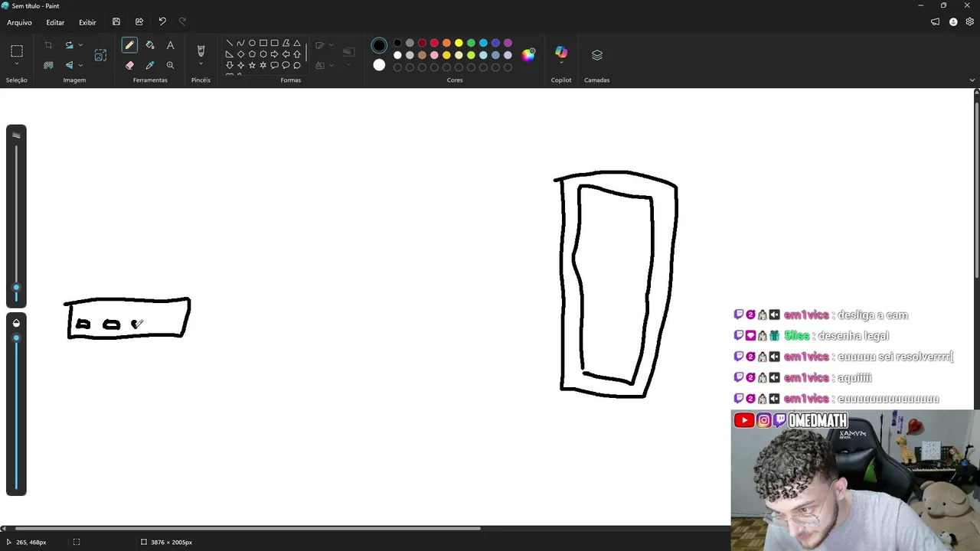Expand the Brushes dropdown arrow
The width and height of the screenshot is (980, 551).
[x=201, y=64]
